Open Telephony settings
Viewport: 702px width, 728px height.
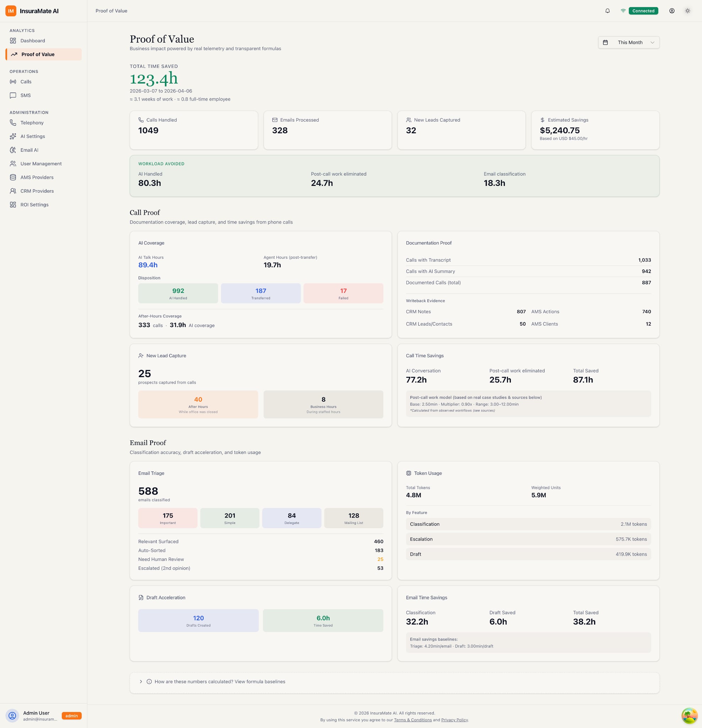coord(32,123)
